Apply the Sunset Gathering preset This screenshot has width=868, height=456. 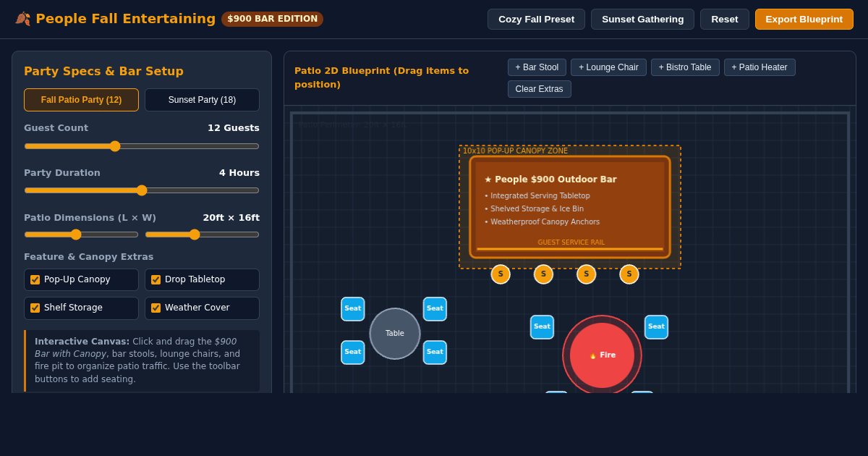pos(642,19)
